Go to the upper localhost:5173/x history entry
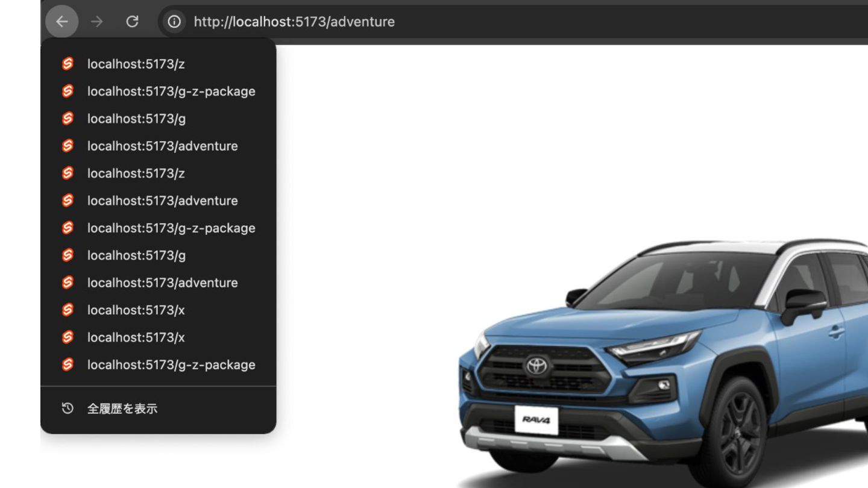This screenshot has width=868, height=488. point(158,310)
